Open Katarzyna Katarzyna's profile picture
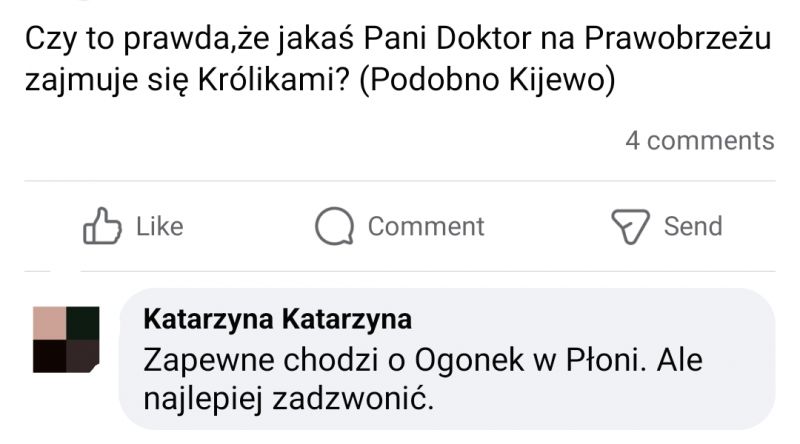Image resolution: width=800 pixels, height=444 pixels. click(x=66, y=339)
